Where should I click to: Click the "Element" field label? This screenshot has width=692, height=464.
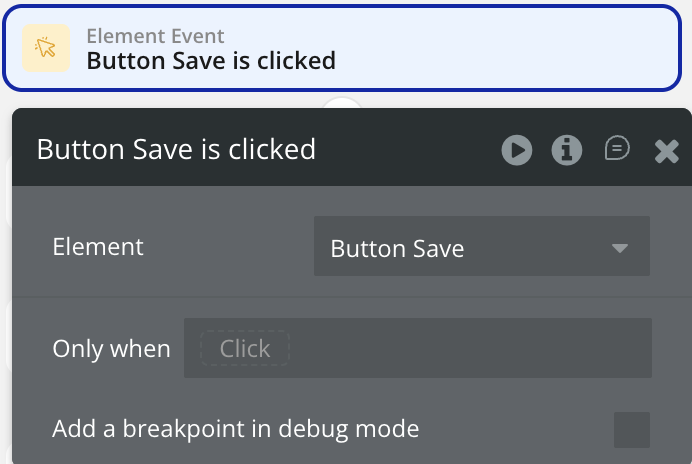click(x=98, y=247)
